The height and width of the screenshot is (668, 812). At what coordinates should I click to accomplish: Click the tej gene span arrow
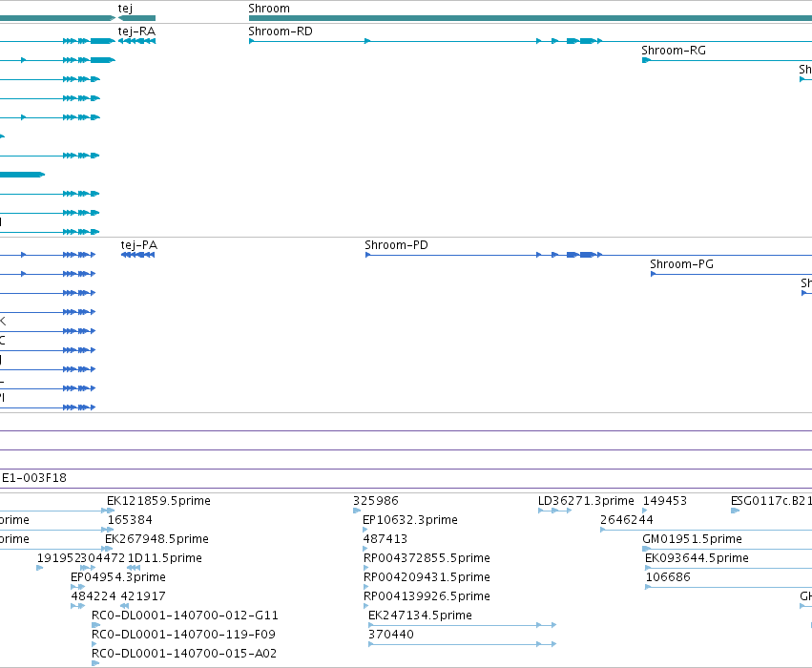pos(136,18)
